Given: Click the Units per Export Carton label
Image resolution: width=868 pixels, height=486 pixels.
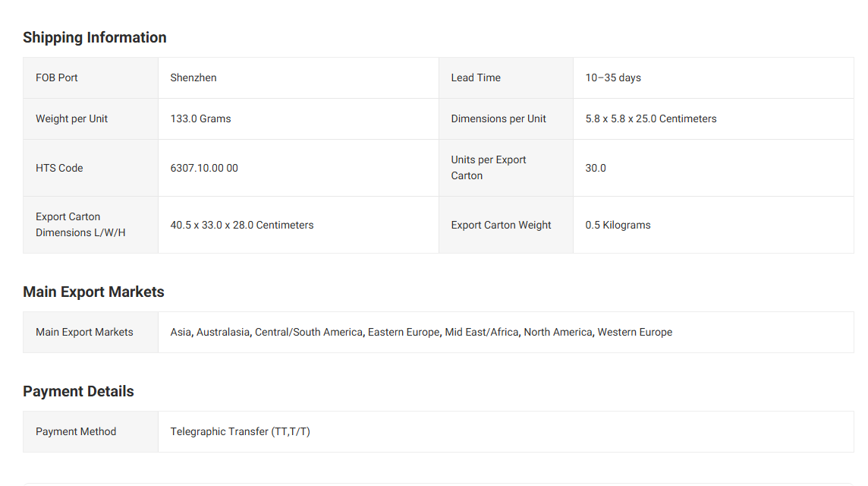Looking at the screenshot, I should (x=489, y=168).
